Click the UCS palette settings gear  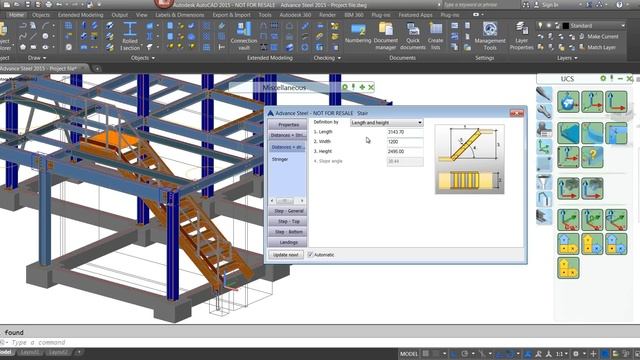[x=603, y=78]
